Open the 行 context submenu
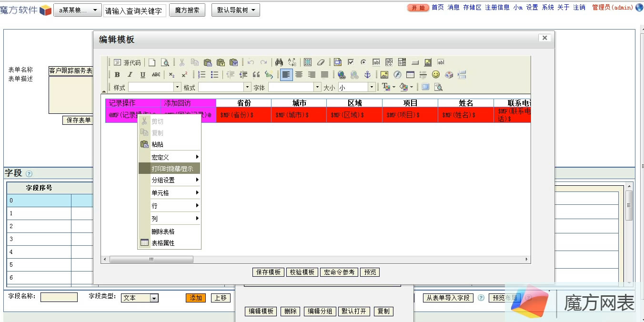644x322 pixels. click(x=169, y=206)
